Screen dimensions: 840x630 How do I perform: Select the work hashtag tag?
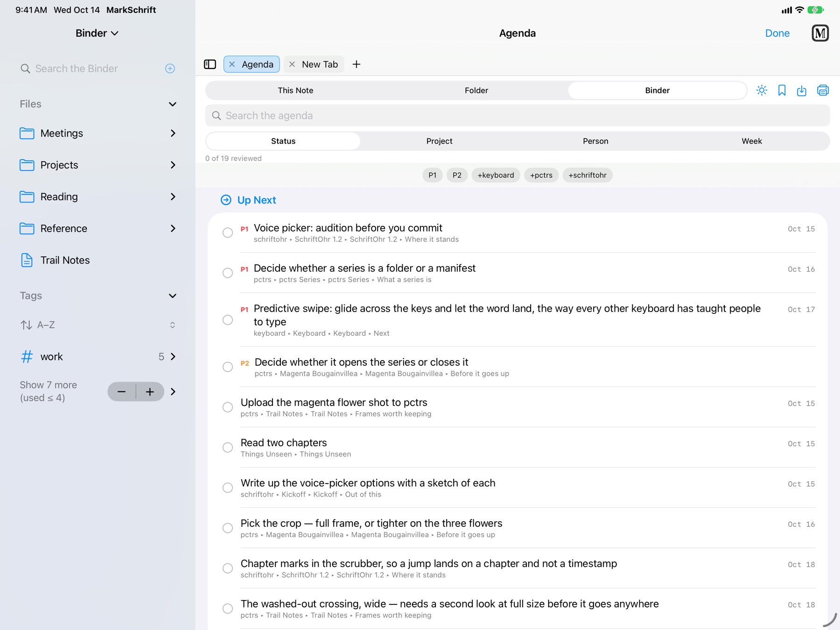pos(98,357)
